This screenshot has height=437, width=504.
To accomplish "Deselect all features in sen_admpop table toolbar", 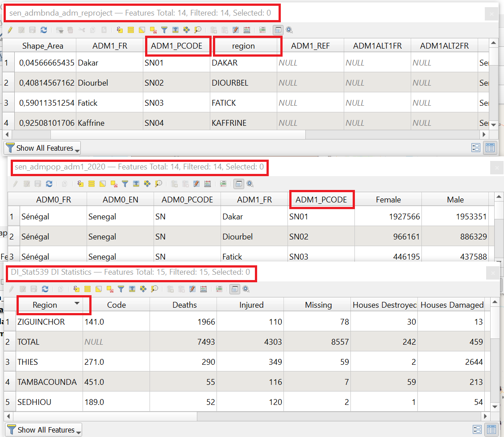I will (114, 184).
